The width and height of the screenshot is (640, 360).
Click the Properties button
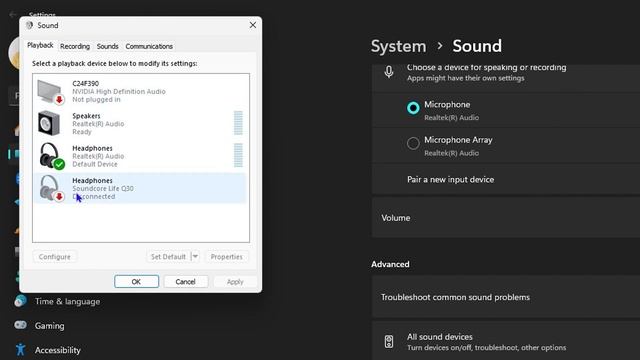coord(227,256)
